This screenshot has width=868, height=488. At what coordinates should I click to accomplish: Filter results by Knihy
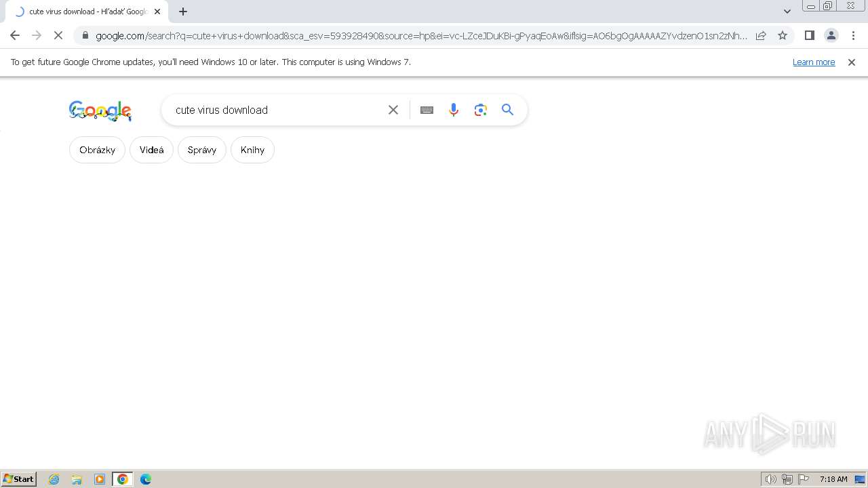(252, 150)
